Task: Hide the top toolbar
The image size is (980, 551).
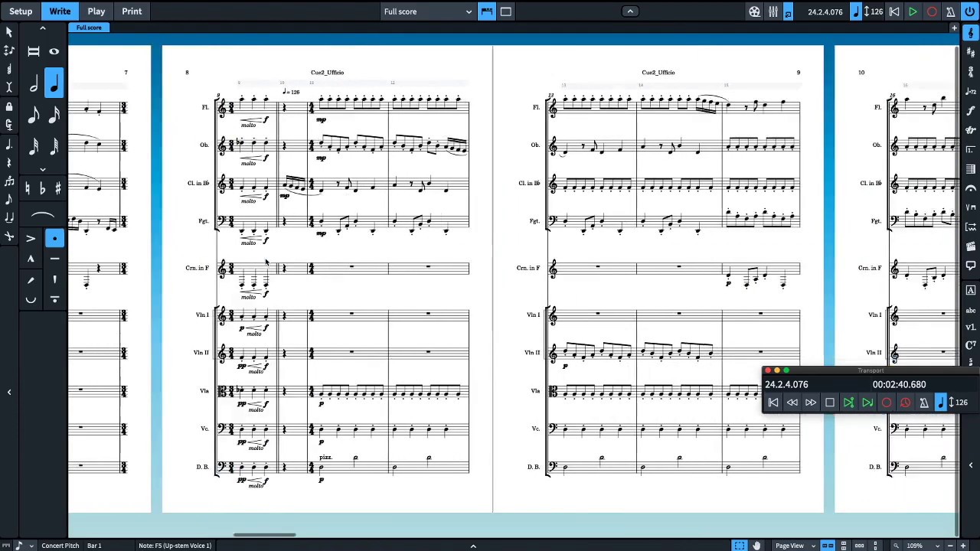Action: pos(630,11)
